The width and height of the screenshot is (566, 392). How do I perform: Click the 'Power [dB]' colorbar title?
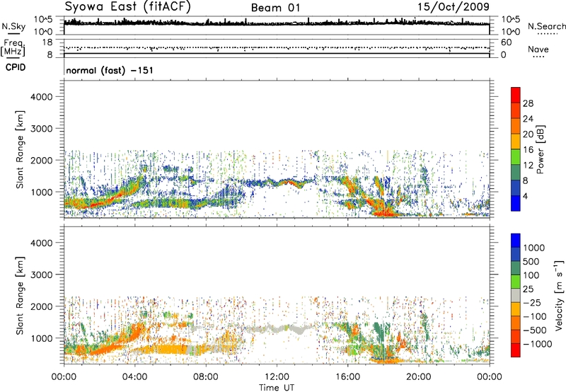pyautogui.click(x=541, y=149)
